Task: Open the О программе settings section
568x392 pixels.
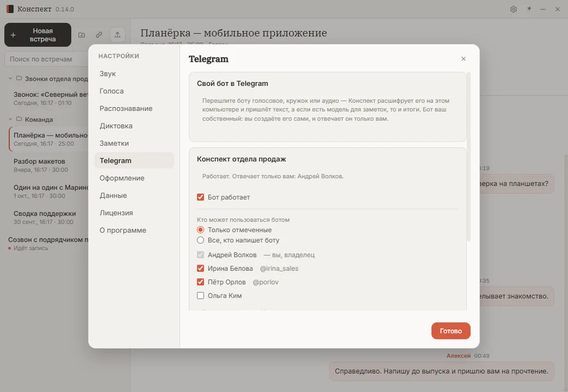Action: click(x=134, y=230)
